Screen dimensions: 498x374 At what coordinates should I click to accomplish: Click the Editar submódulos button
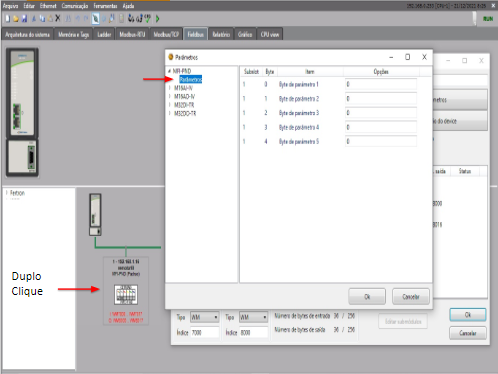[x=403, y=321]
